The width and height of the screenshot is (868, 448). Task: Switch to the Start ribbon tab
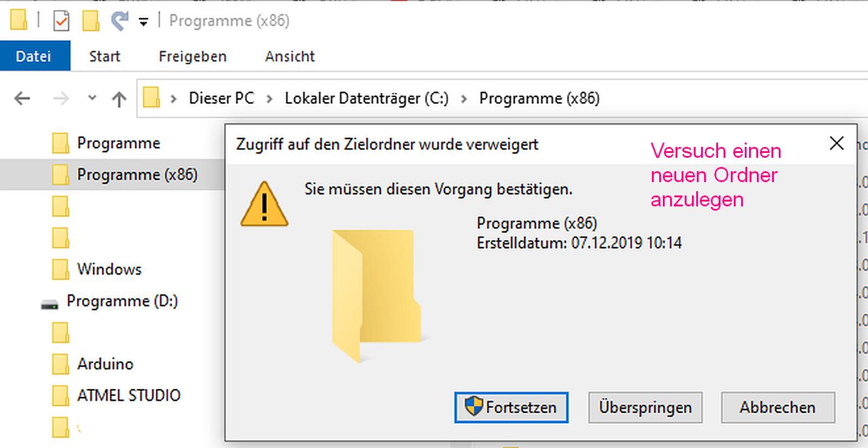pyautogui.click(x=104, y=56)
